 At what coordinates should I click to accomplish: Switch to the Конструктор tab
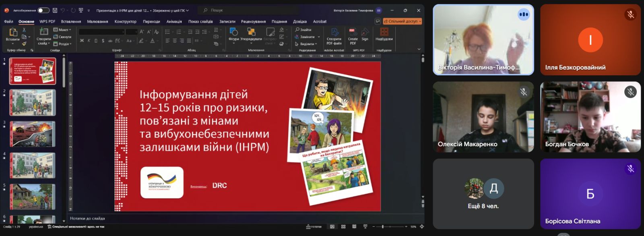[x=125, y=22]
